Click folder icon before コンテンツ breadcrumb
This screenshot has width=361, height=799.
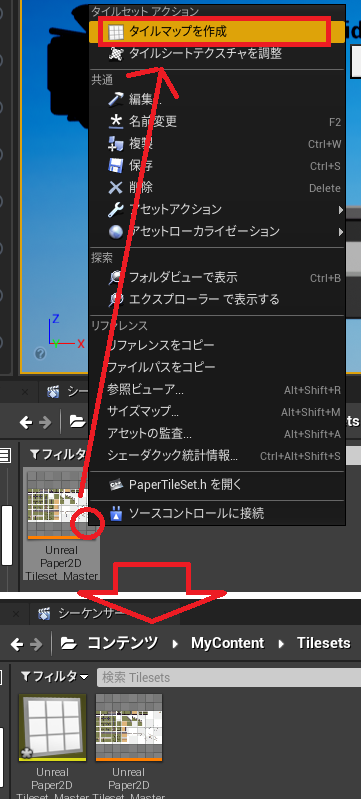pyautogui.click(x=69, y=644)
